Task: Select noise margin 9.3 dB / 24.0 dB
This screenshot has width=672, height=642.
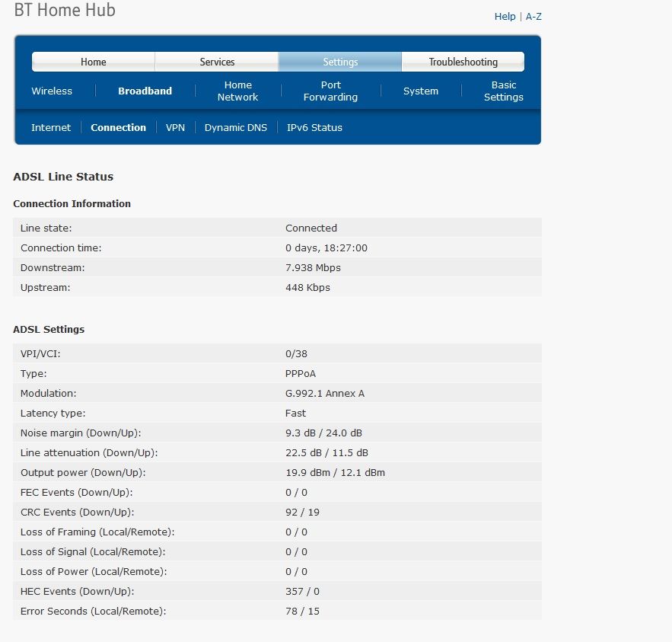Action: coord(323,433)
